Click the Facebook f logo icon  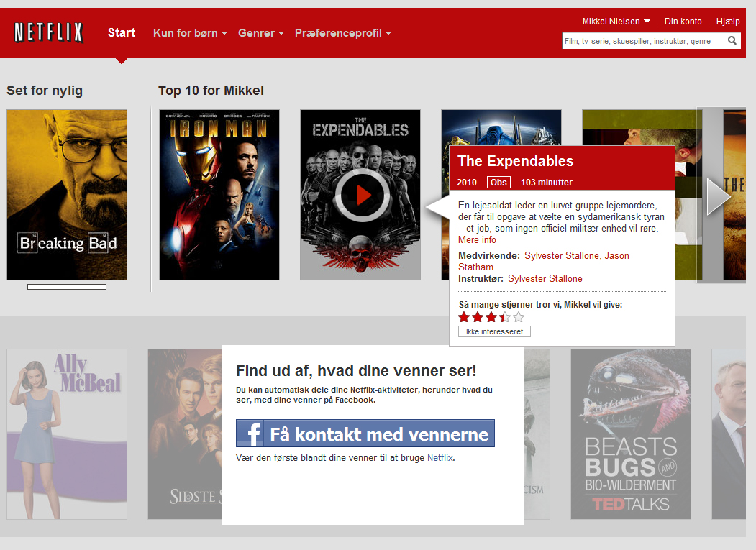(250, 434)
